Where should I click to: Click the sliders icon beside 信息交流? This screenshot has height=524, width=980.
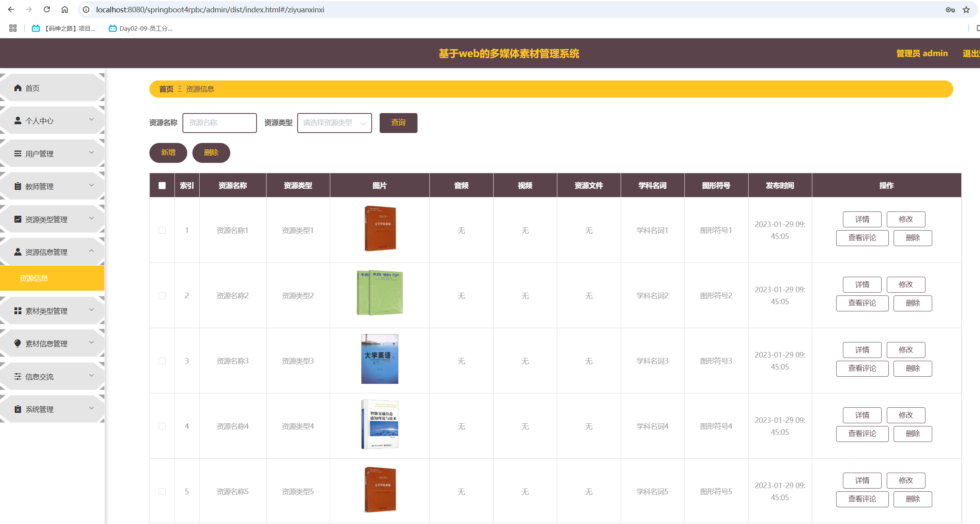(18, 377)
